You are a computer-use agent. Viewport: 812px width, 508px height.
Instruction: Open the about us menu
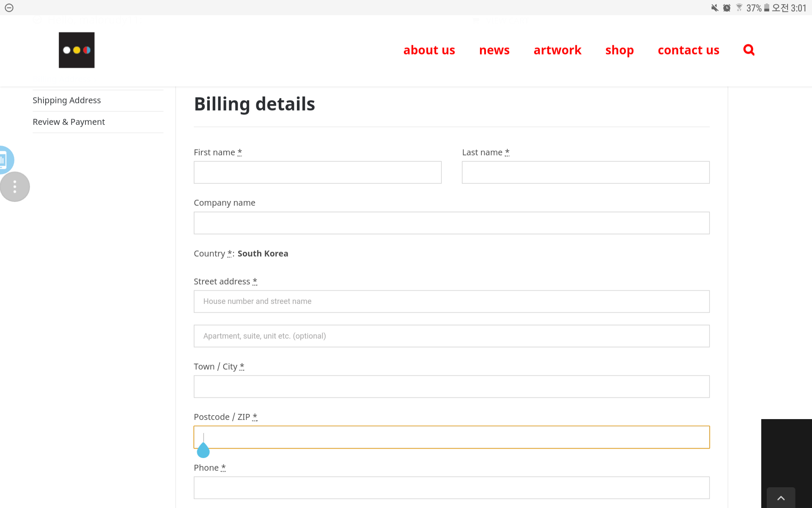point(429,50)
